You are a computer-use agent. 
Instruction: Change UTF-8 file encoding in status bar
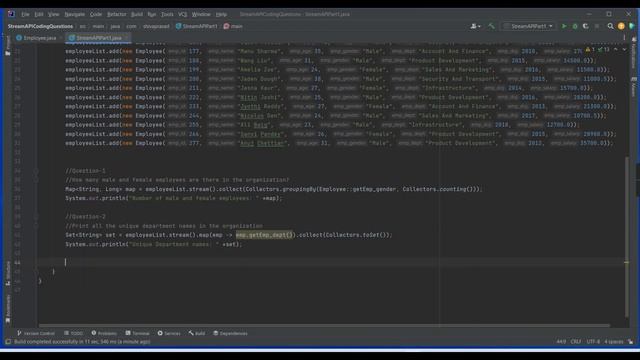(x=593, y=342)
